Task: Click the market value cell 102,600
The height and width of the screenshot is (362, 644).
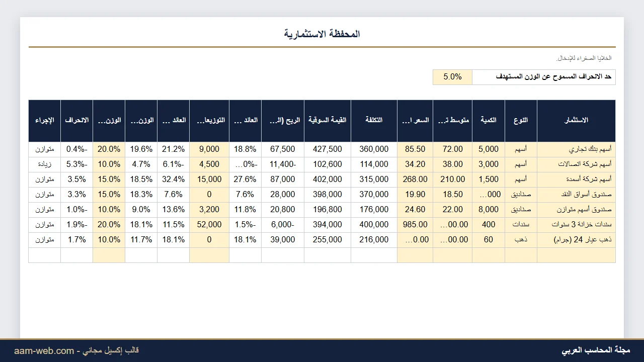Action: tap(328, 164)
